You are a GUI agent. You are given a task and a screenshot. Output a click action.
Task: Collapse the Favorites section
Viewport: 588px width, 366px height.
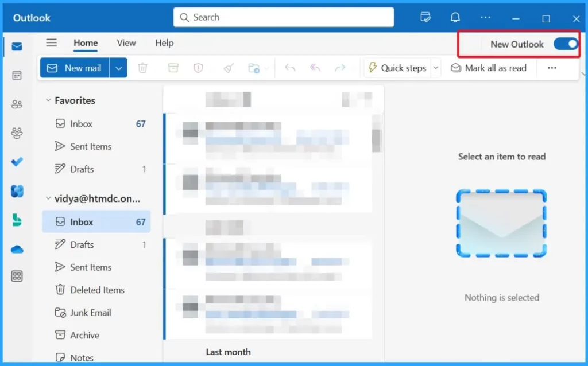click(x=48, y=100)
